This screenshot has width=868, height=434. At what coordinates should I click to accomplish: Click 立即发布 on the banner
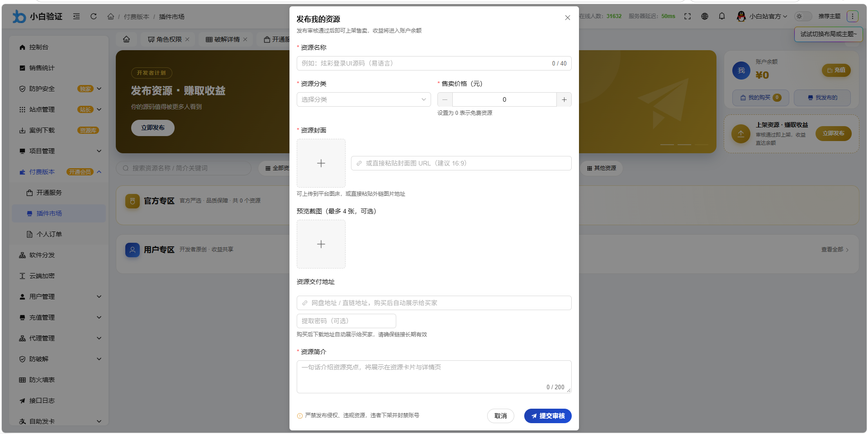point(153,128)
